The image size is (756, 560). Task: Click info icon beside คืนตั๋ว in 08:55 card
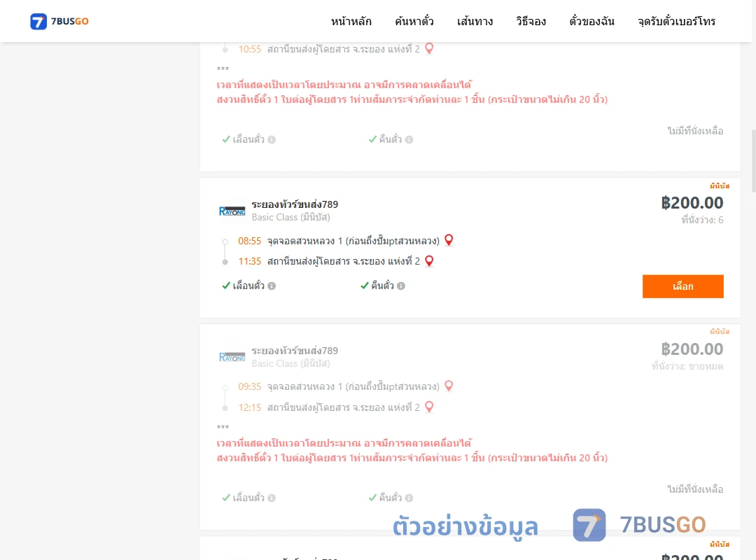click(x=400, y=286)
